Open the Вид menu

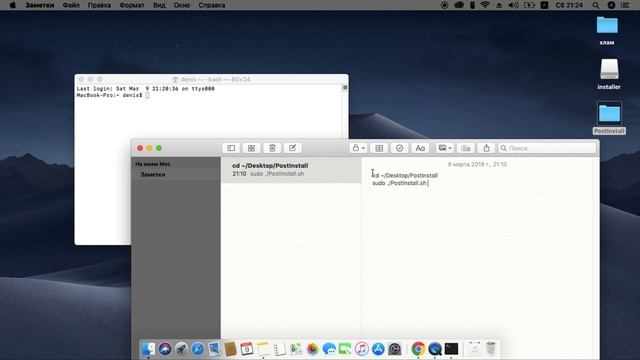(x=159, y=5)
